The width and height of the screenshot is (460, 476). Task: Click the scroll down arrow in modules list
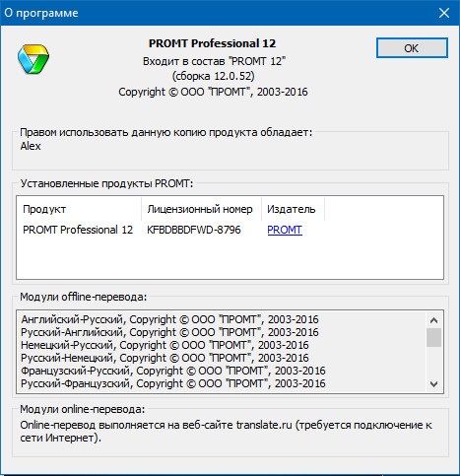433,383
